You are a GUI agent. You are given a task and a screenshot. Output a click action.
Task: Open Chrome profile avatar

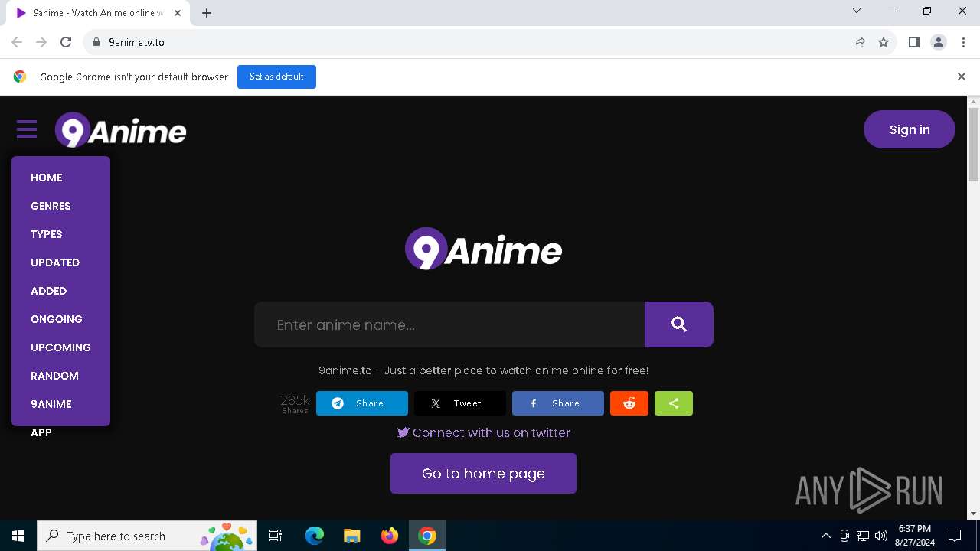939,42
